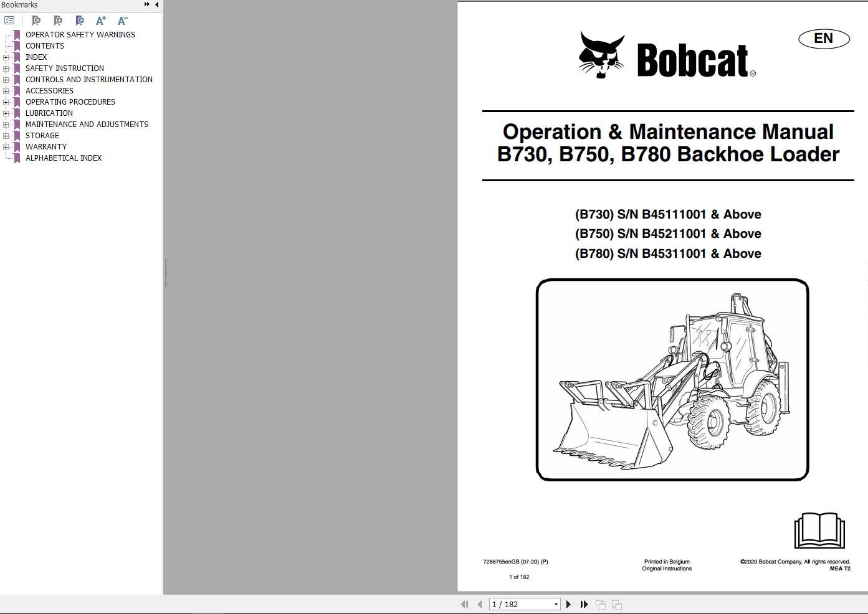Expand the WARRANTY bookmark
Screen dimensions: 868x614
click(x=6, y=147)
